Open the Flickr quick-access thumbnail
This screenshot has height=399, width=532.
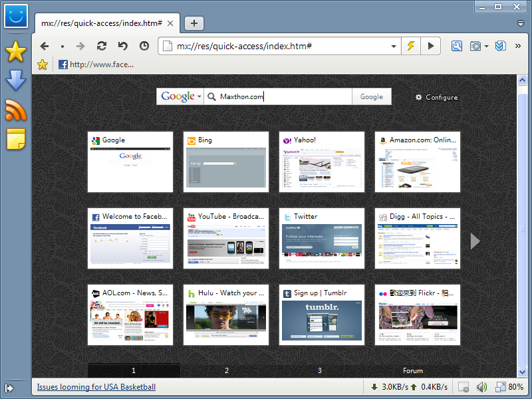418,315
